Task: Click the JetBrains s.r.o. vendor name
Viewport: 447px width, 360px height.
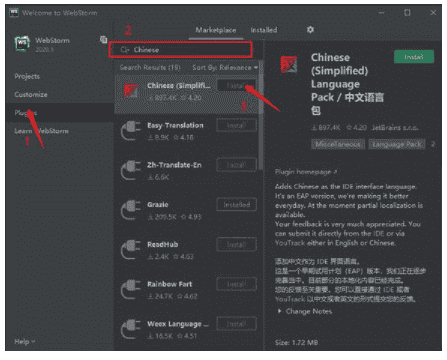Action: [395, 128]
